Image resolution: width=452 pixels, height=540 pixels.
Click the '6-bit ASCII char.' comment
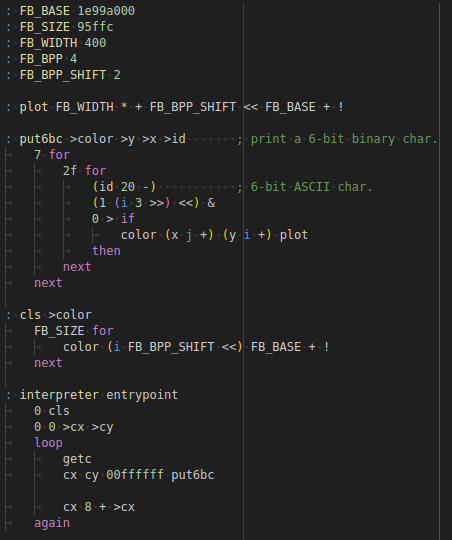(x=311, y=187)
